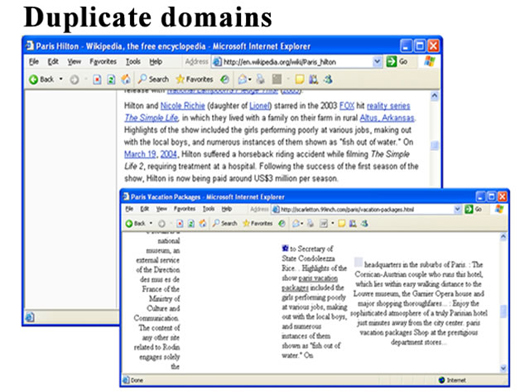The height and width of the screenshot is (392, 520).
Task: Click Home icon in Wikipedia window toolbar
Action: 126,79
